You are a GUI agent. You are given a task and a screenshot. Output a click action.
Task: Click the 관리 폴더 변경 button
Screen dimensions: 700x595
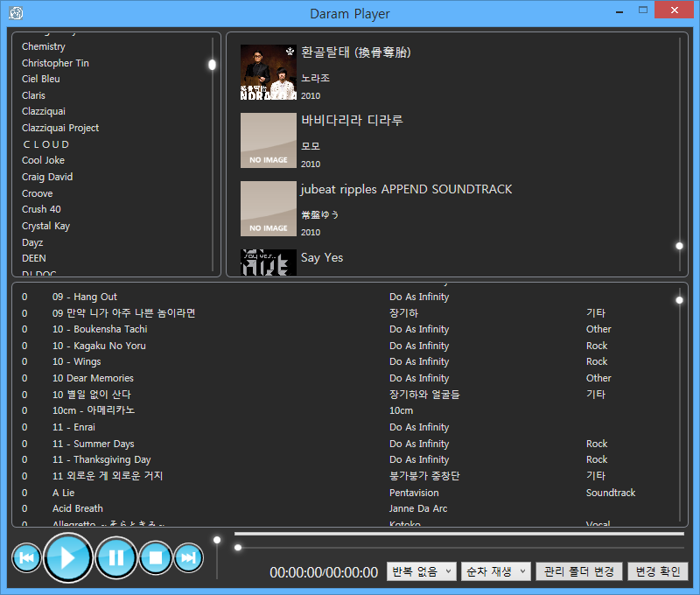click(x=579, y=571)
